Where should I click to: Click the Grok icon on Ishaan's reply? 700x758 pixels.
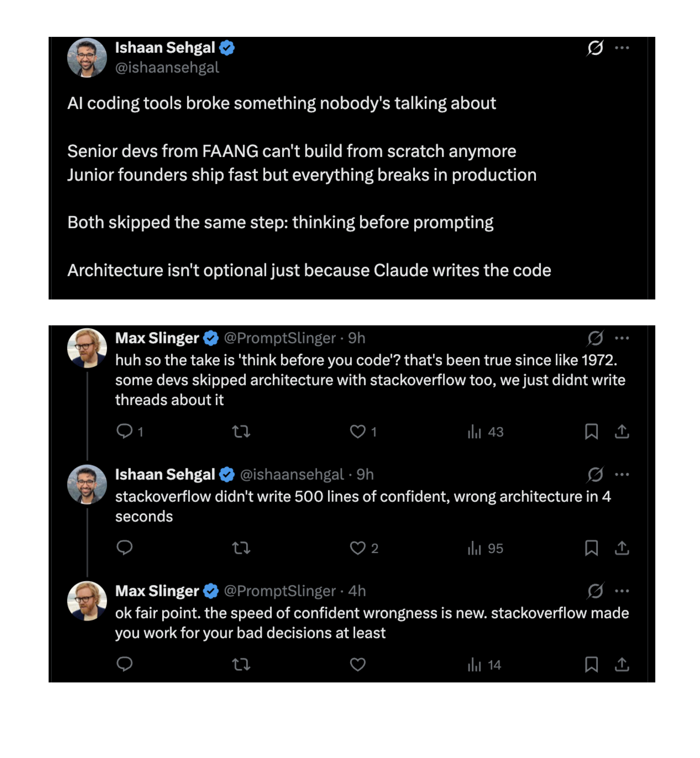[595, 474]
